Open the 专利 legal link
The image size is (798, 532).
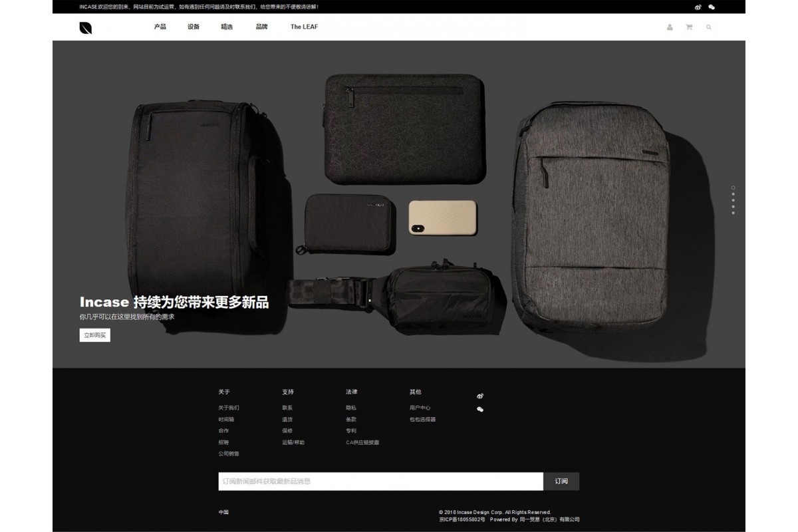[x=351, y=430]
